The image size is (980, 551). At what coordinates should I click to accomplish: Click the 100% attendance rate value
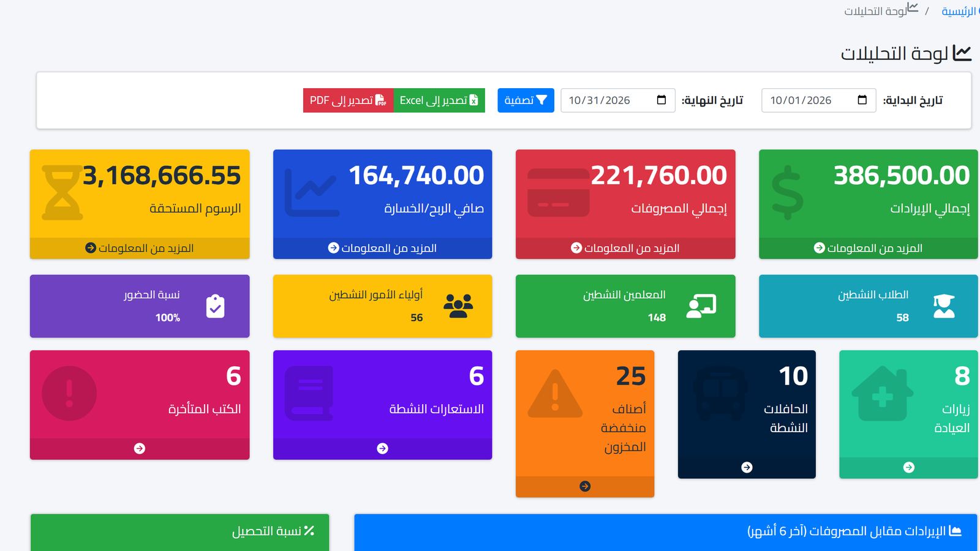click(168, 318)
